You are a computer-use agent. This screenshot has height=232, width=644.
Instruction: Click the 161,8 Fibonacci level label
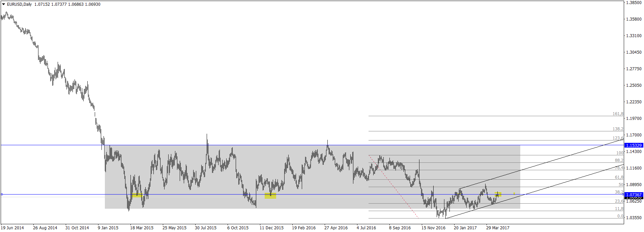point(618,114)
